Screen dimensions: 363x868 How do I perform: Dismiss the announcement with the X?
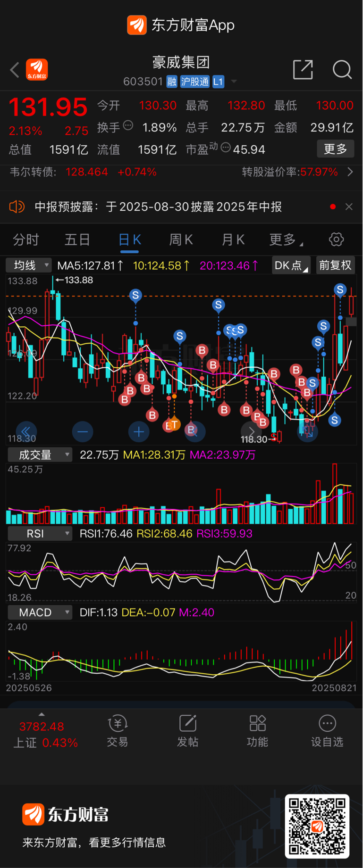tap(349, 207)
